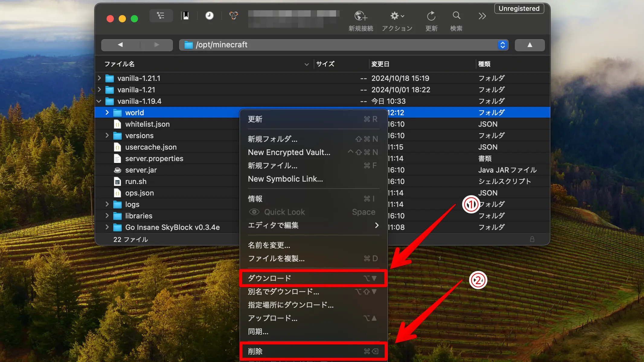
Task: Expand the Go Insane SkyBlock folder
Action: point(107,227)
